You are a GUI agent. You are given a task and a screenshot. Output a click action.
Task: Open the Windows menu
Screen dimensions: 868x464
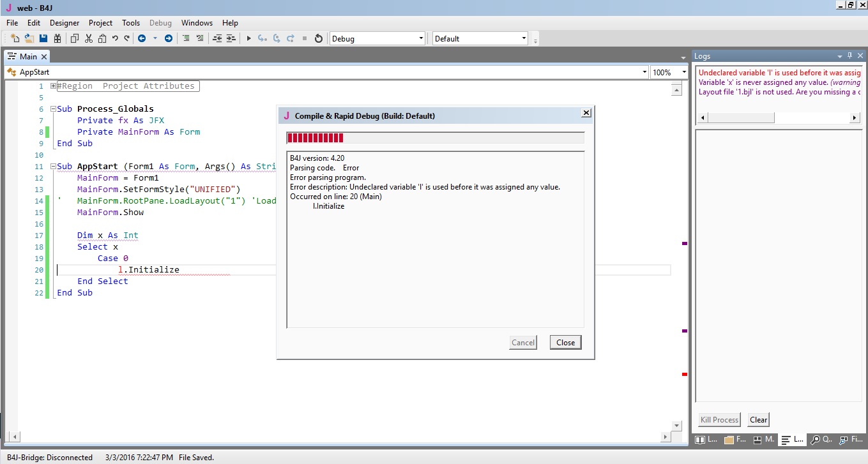tap(197, 23)
